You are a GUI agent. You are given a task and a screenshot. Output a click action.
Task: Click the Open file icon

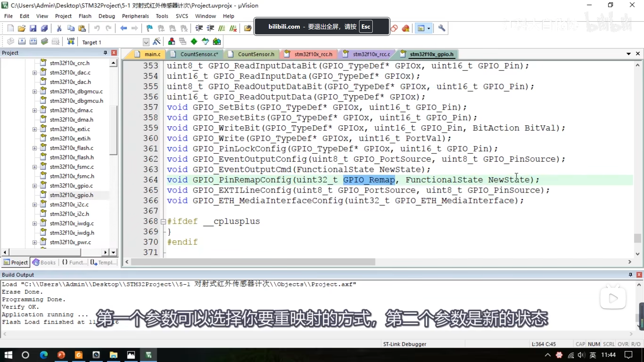22,28
